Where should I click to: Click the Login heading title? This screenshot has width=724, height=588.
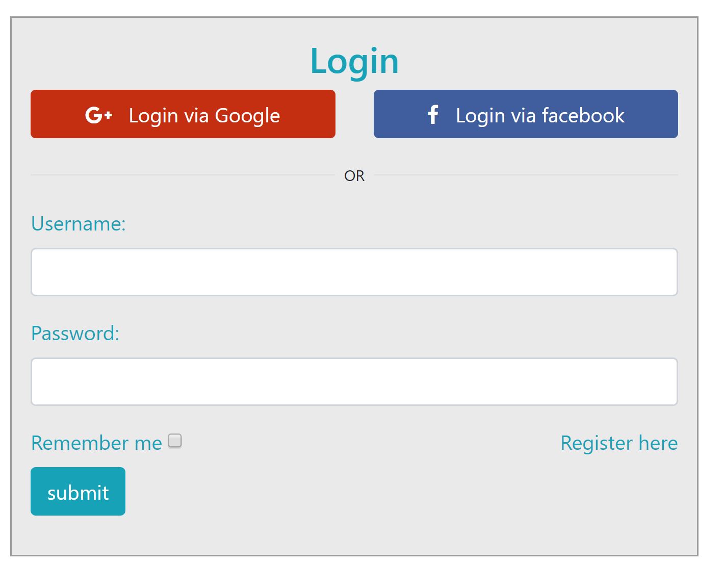pos(354,62)
